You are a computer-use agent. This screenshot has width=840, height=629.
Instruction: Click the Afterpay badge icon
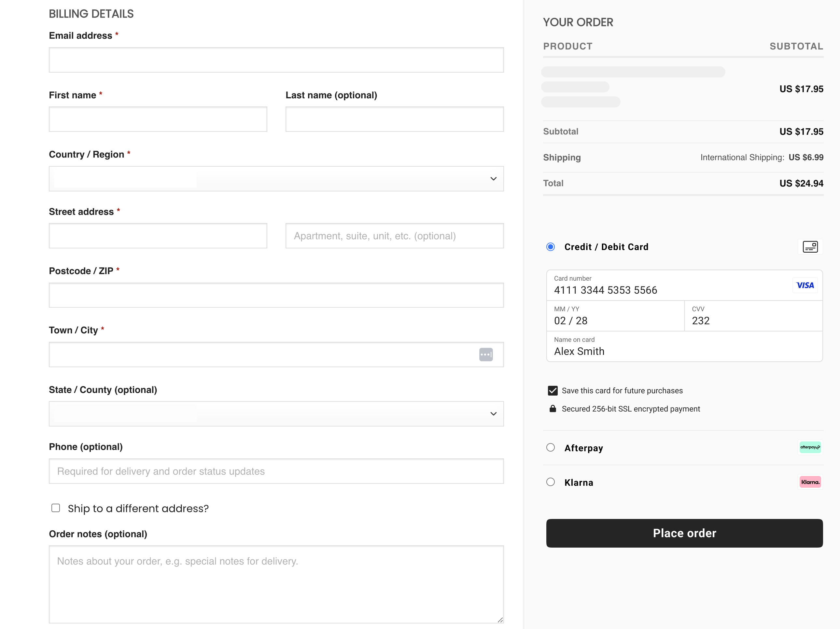click(x=810, y=447)
